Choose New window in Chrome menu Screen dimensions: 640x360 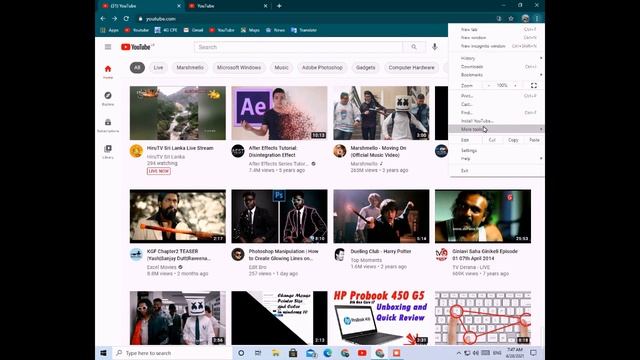496,38
